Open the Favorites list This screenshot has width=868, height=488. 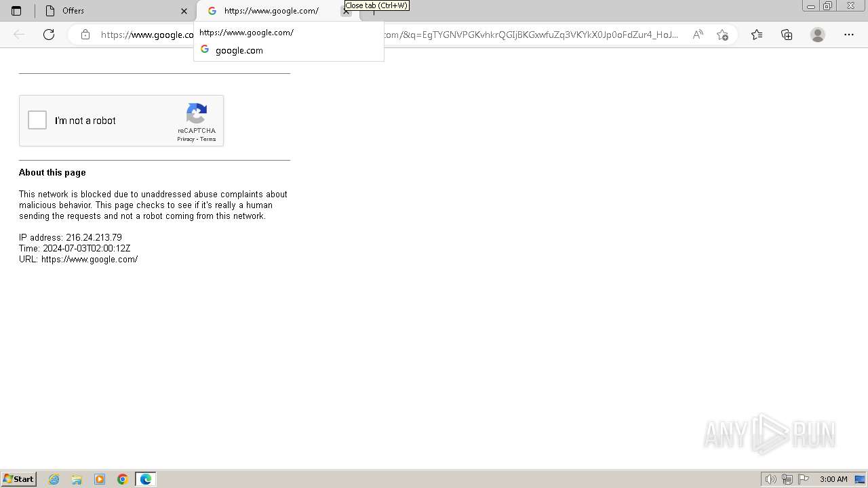coord(757,35)
